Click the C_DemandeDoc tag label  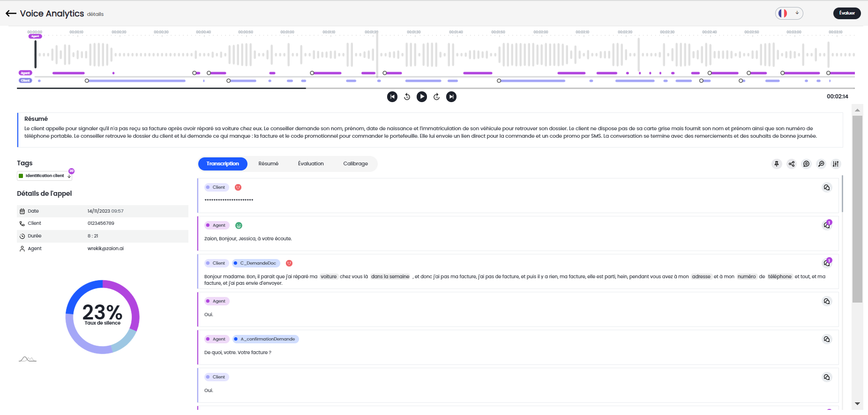coord(256,263)
